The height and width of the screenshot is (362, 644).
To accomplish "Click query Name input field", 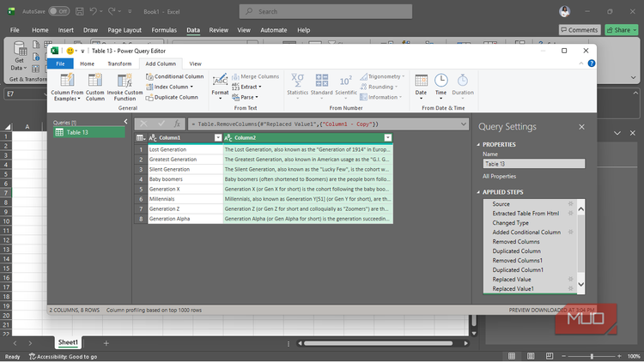I will (x=533, y=164).
